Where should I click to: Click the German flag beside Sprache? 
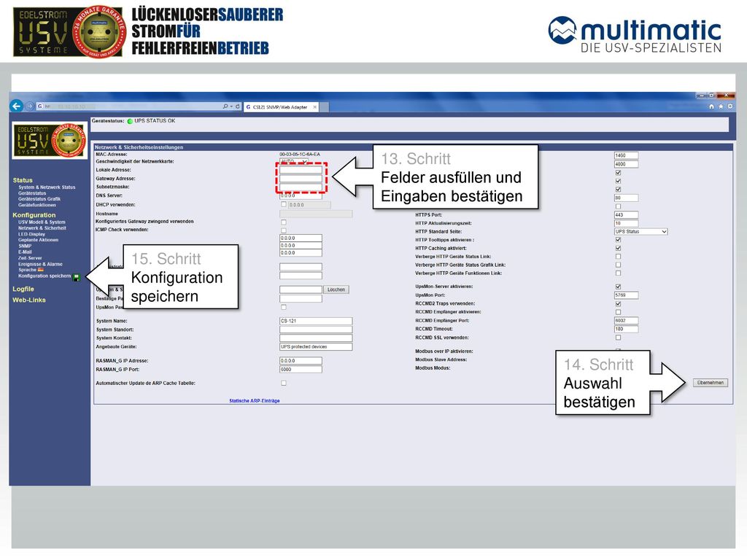pos(41,270)
